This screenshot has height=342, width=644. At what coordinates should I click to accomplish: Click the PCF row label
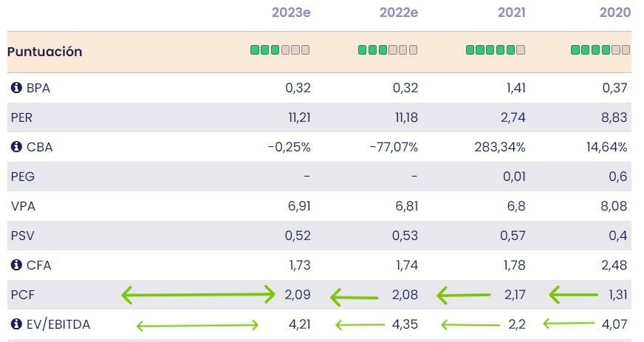(x=22, y=295)
